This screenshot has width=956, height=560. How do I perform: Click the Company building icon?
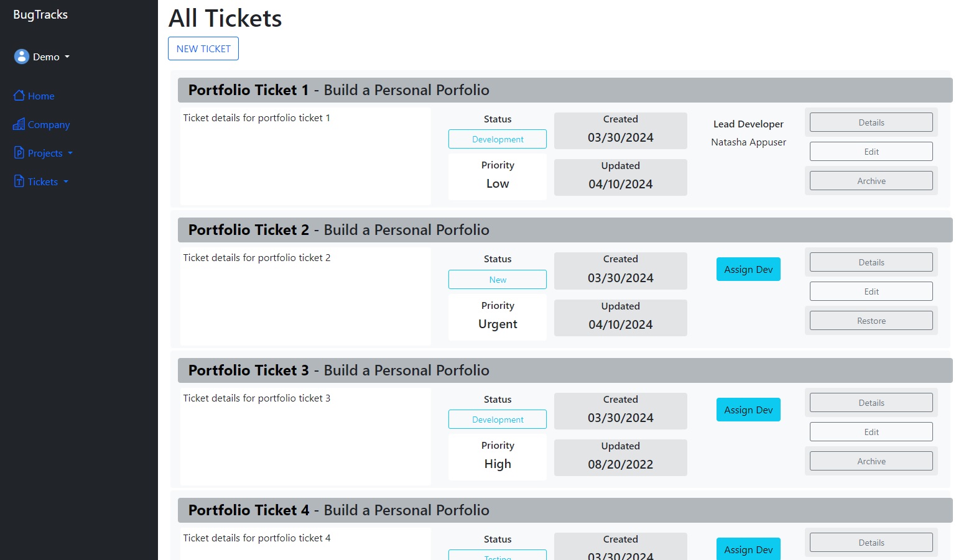(x=19, y=124)
